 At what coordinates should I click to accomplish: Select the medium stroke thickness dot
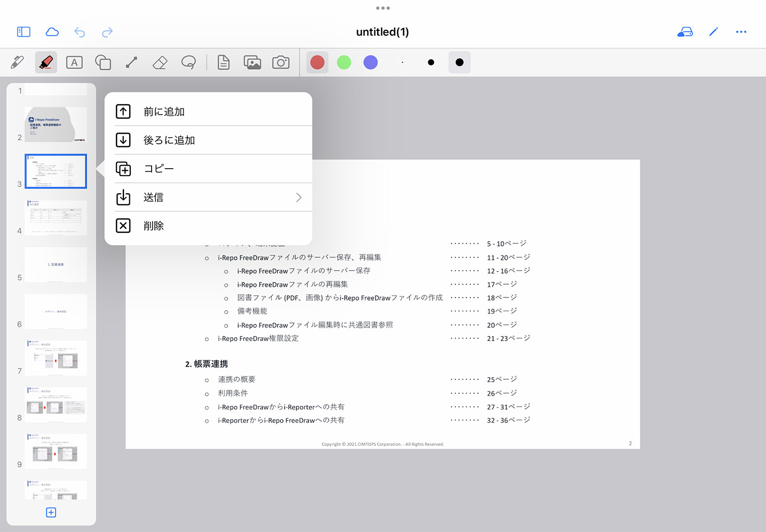pos(431,62)
